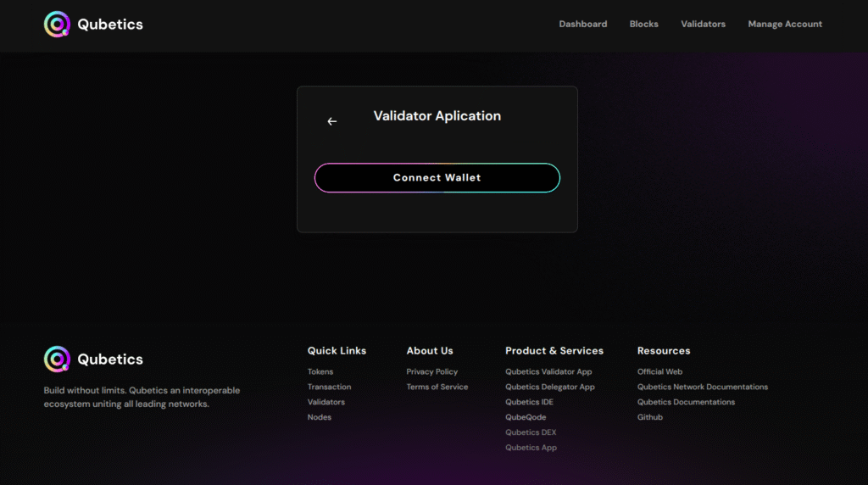Open Validators link under Quick Links
Viewport: 868px width, 485px height.
326,402
